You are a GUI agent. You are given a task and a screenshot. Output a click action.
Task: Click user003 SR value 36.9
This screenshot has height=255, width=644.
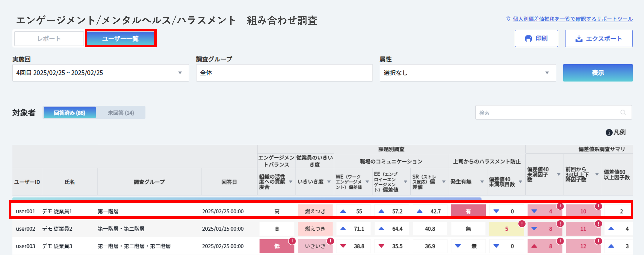pos(430,246)
